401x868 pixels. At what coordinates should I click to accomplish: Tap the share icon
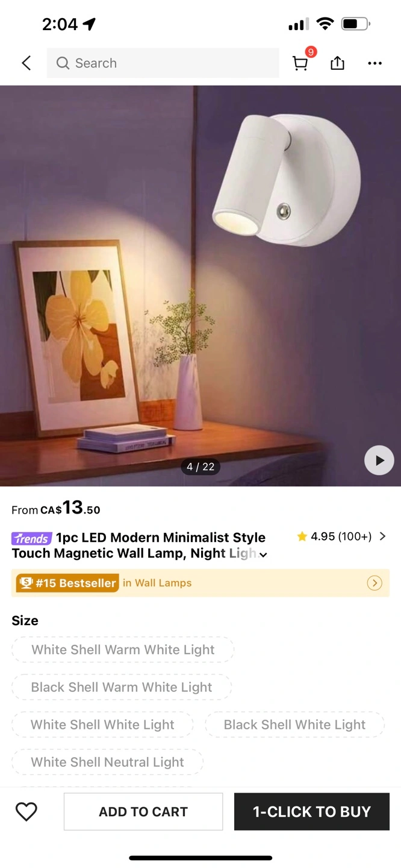click(x=337, y=63)
